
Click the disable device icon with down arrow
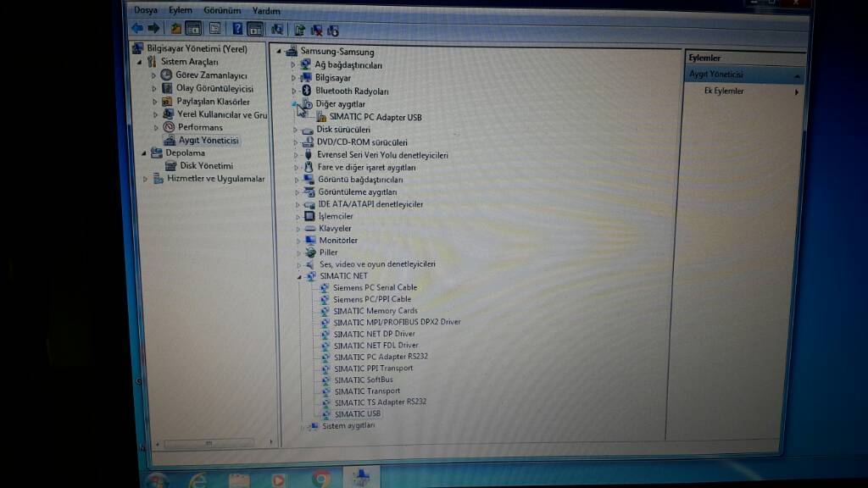pos(332,31)
